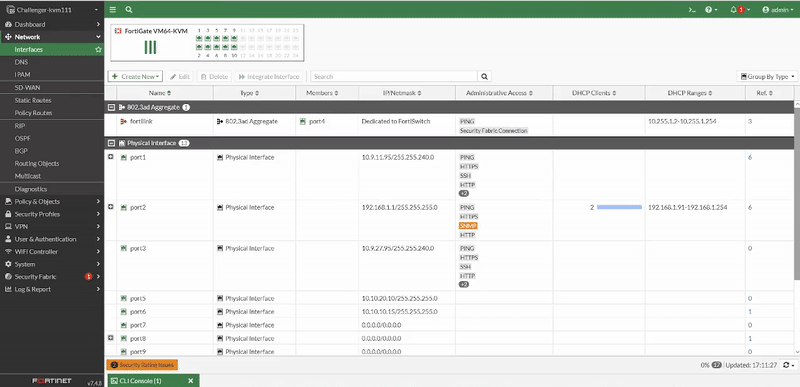Click the SNMP tag on port2
Viewport: 800px width, 387px height.
pyautogui.click(x=468, y=226)
